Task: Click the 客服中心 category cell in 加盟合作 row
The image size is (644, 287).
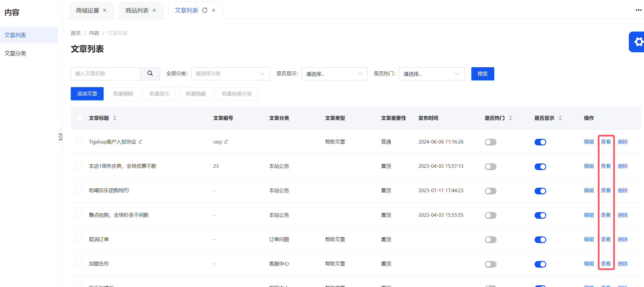Action: click(x=279, y=264)
